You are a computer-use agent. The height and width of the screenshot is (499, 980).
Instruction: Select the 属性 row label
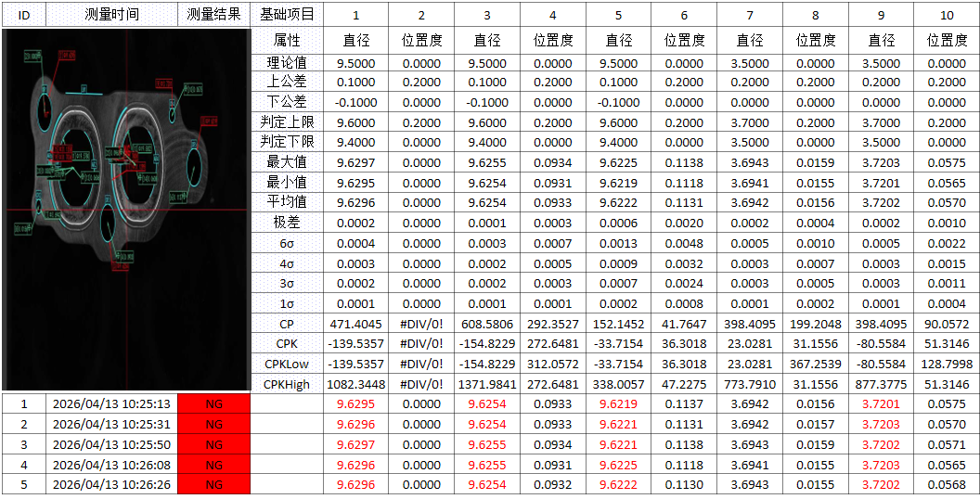click(x=287, y=41)
